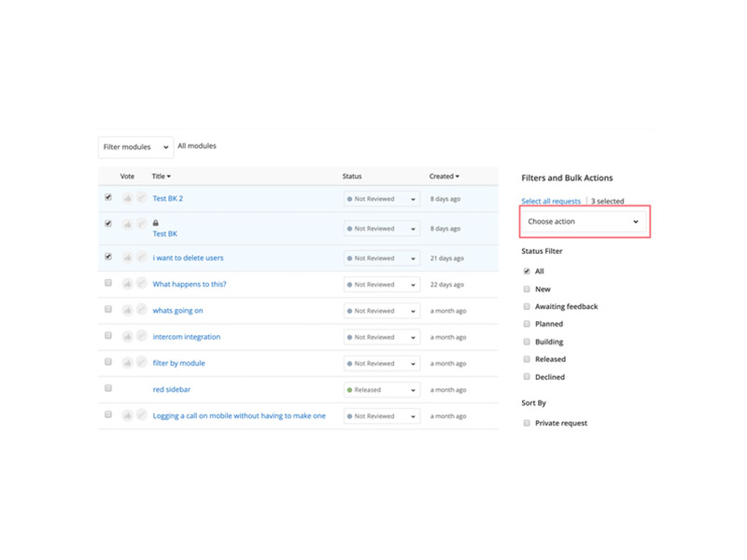Sort requests by the Created column
This screenshot has height=560, width=747.
point(444,176)
